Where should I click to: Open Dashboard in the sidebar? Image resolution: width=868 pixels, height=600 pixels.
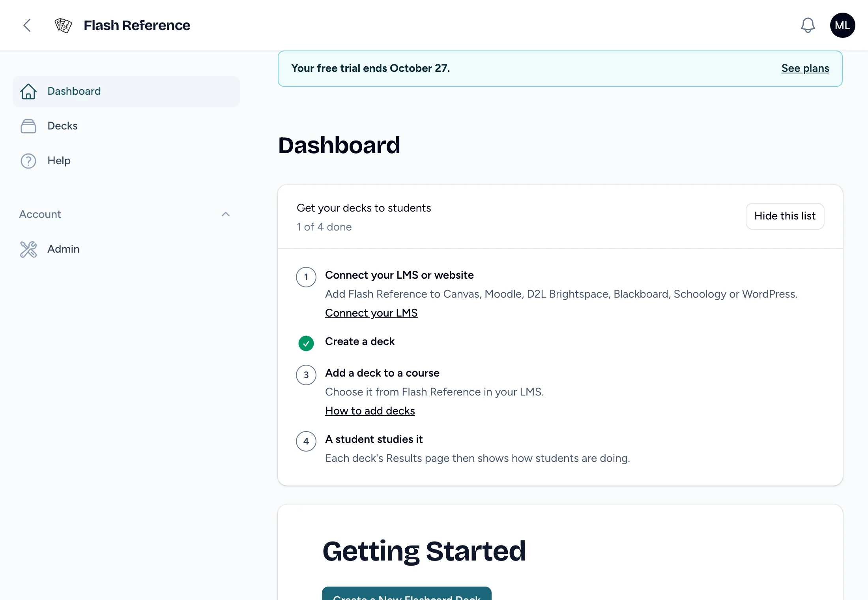pyautogui.click(x=126, y=91)
